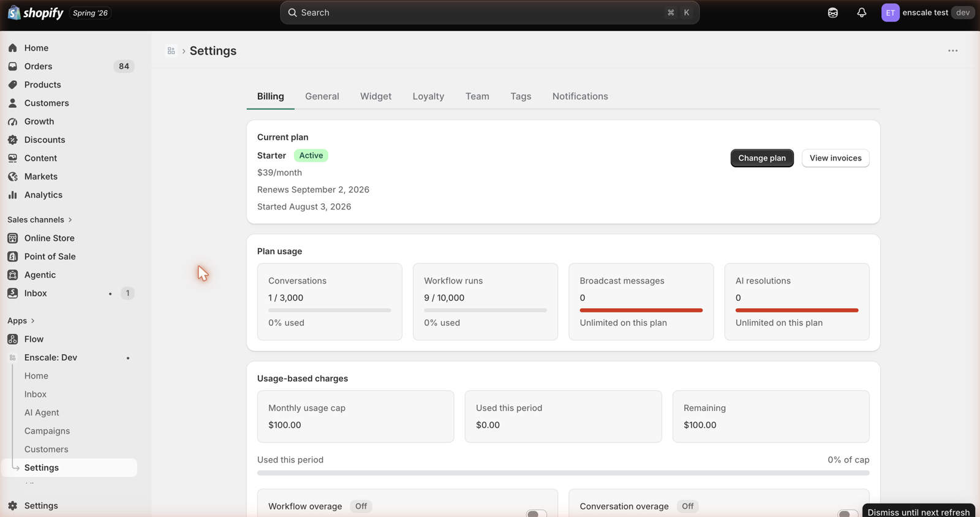Click the Discounts sidebar icon
The image size is (980, 517).
click(x=13, y=140)
